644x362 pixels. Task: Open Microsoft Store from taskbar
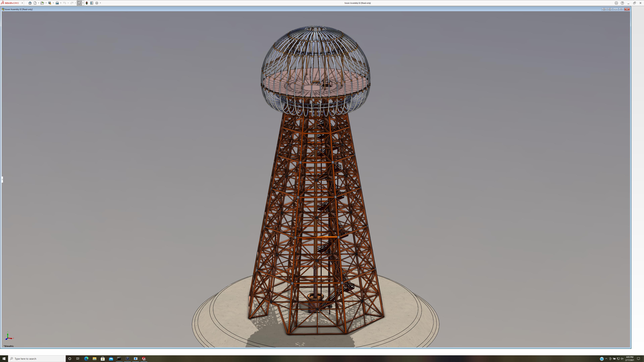(x=103, y=358)
